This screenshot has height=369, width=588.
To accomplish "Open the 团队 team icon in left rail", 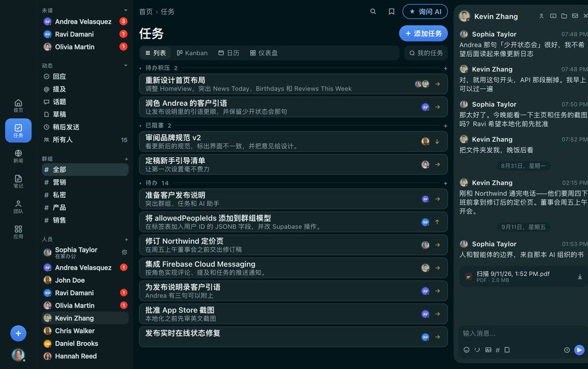I will [18, 206].
